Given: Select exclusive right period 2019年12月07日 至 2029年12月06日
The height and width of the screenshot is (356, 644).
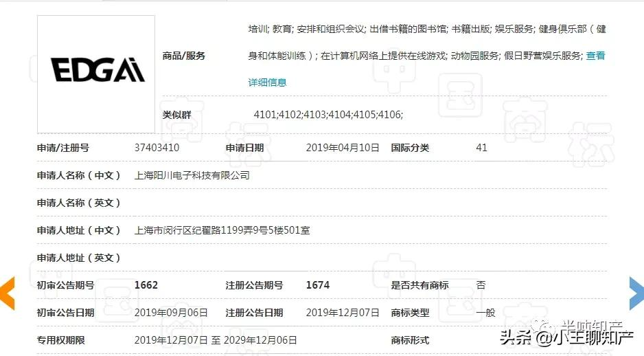Looking at the screenshot, I should coord(216,340).
